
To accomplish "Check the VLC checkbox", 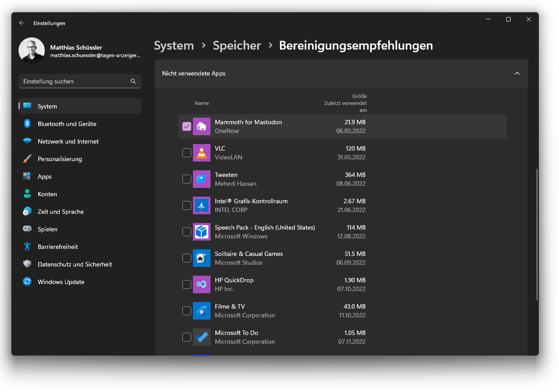I will (x=187, y=153).
